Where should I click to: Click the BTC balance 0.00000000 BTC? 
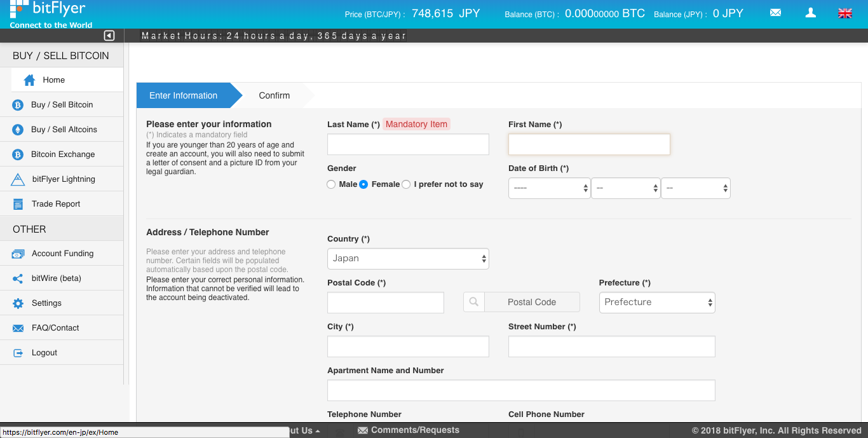pyautogui.click(x=605, y=13)
